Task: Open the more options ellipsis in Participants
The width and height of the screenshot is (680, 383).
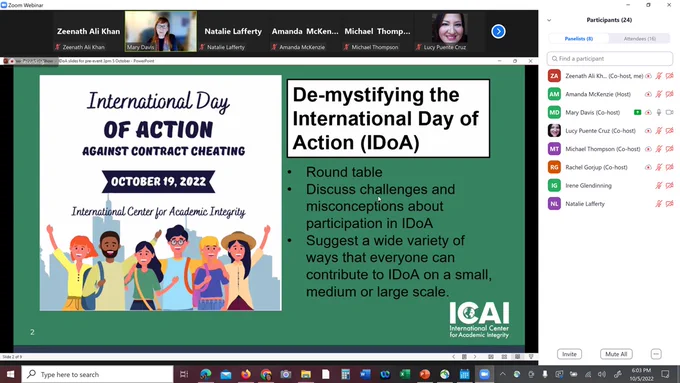Action: pos(656,354)
